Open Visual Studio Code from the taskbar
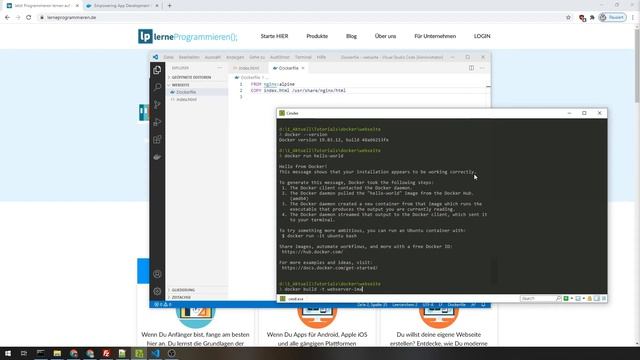Viewport: 640px width, 360px height. tap(156, 353)
